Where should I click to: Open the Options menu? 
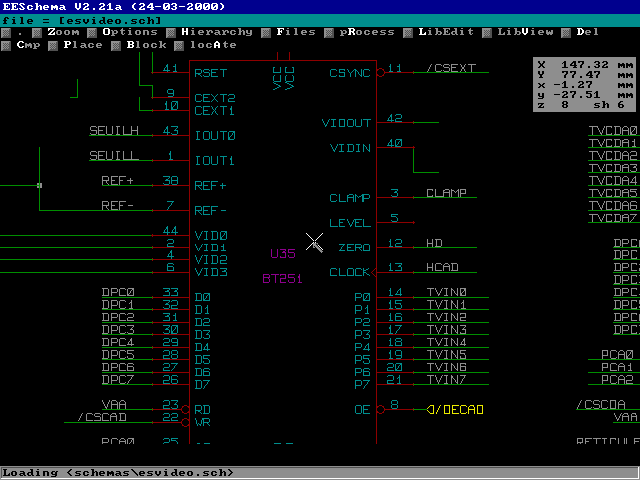(130, 32)
